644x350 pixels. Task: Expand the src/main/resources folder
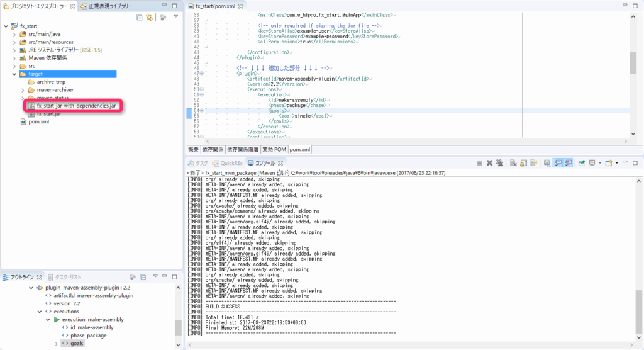tap(14, 42)
